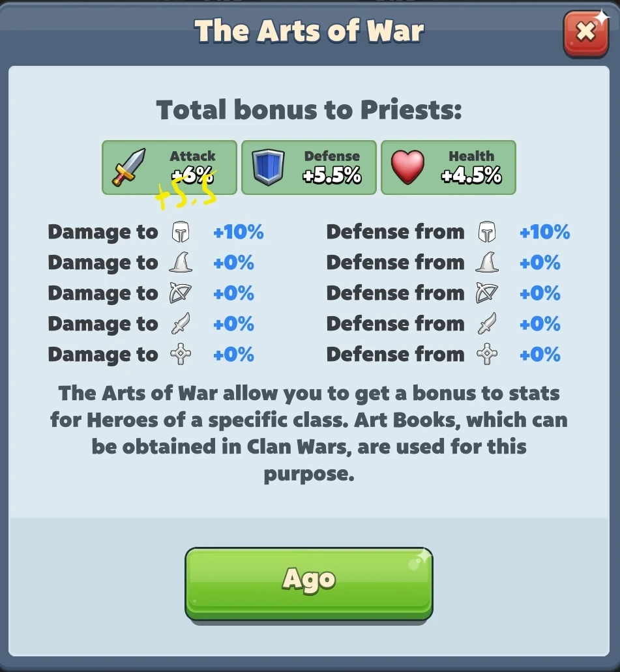Image resolution: width=620 pixels, height=672 pixels.
Task: Click the bow icon in Defense from row
Action: [x=487, y=293]
